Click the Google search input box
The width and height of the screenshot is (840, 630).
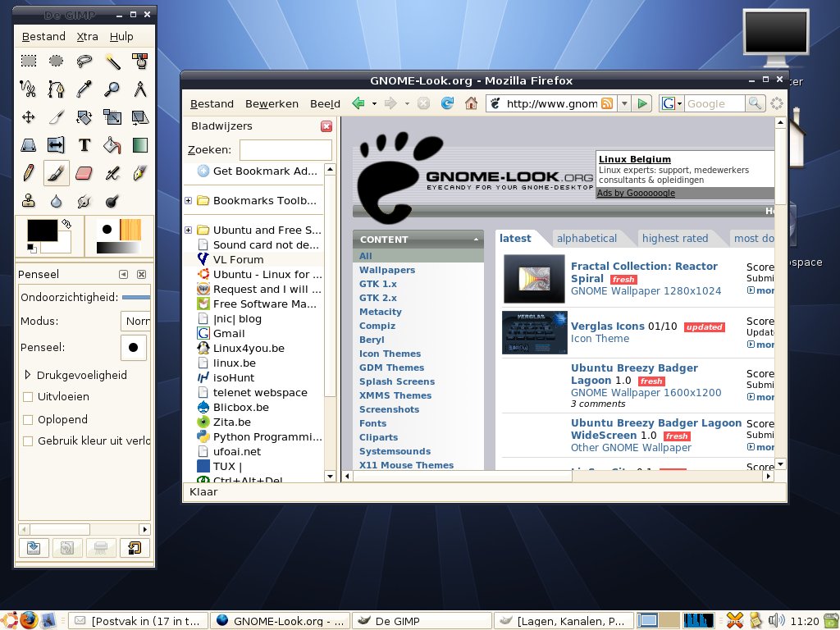(x=714, y=103)
